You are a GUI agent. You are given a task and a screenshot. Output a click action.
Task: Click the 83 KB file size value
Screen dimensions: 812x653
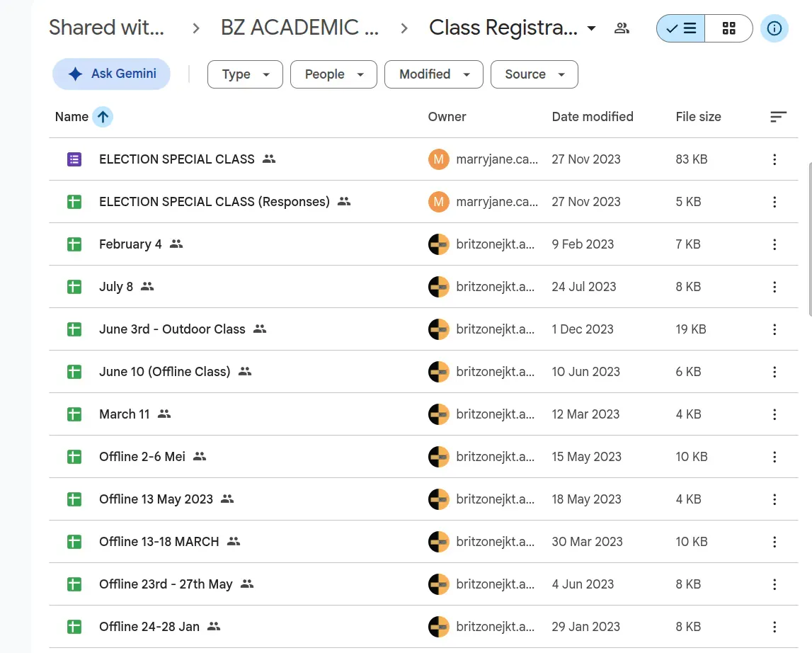point(692,159)
